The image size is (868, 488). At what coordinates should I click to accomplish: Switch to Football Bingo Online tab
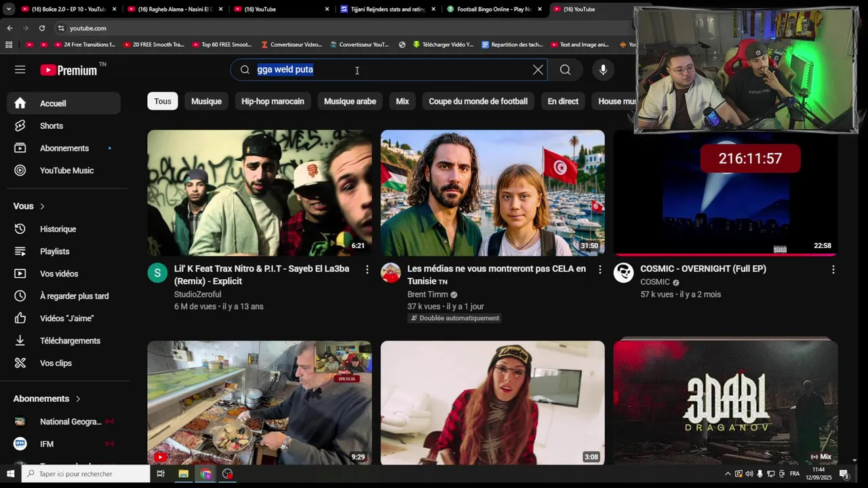pos(494,9)
